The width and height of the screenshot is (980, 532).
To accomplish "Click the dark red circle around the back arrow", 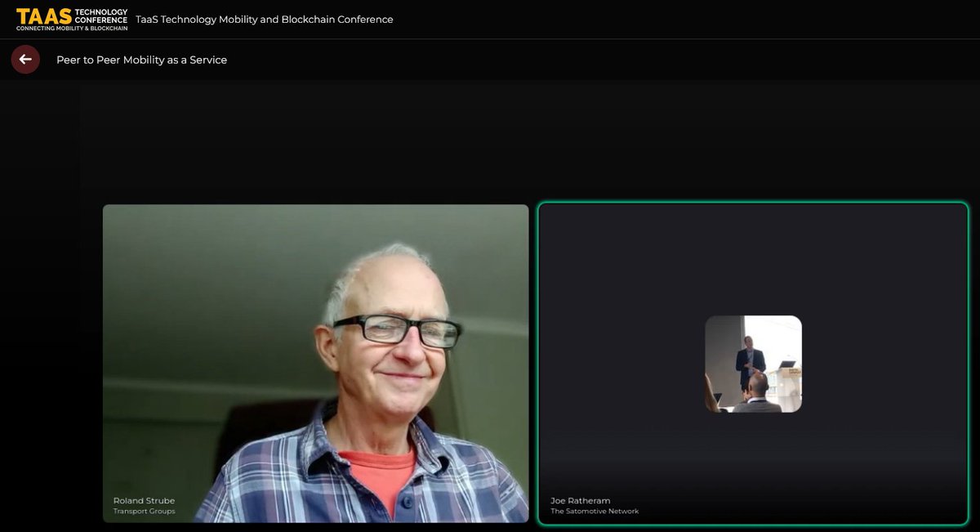I will (x=24, y=59).
